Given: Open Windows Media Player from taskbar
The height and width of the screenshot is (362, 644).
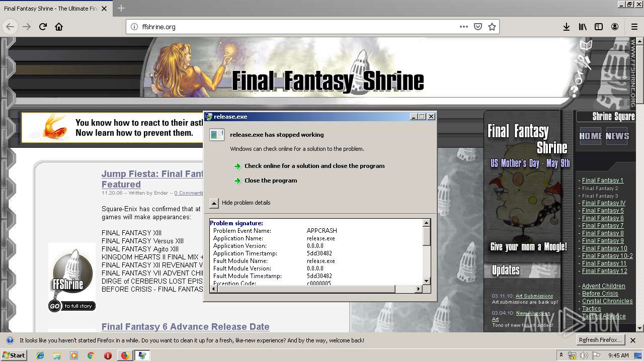Looking at the screenshot, I should click(74, 355).
